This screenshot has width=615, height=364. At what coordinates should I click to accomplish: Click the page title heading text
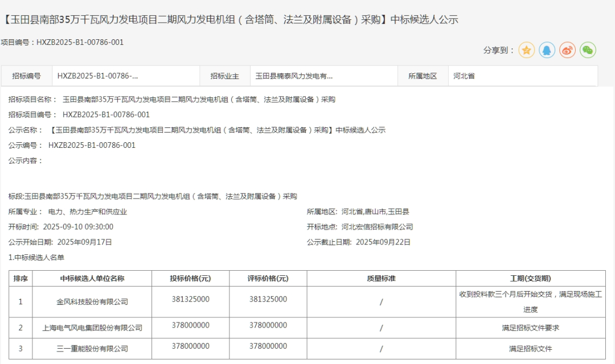pyautogui.click(x=231, y=20)
